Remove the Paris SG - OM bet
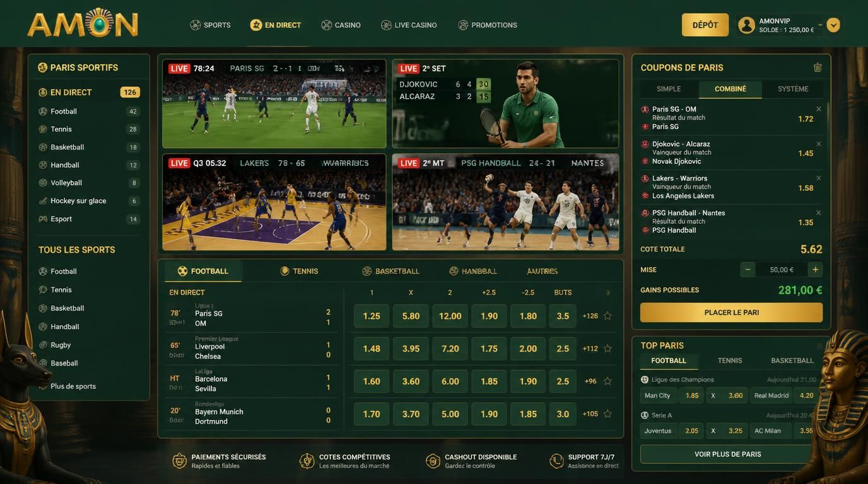Screen dimensions: 868x484 (x=819, y=109)
